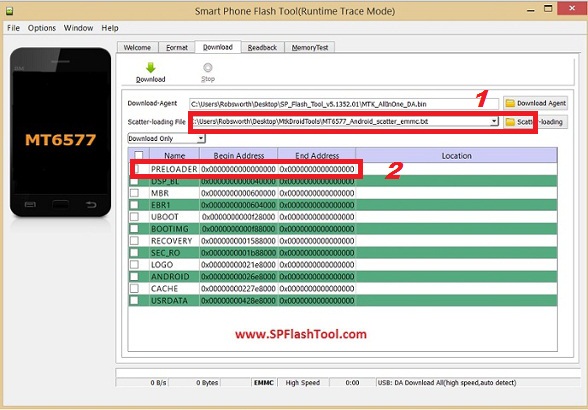Click the Name column header
588x410 pixels.
[174, 155]
